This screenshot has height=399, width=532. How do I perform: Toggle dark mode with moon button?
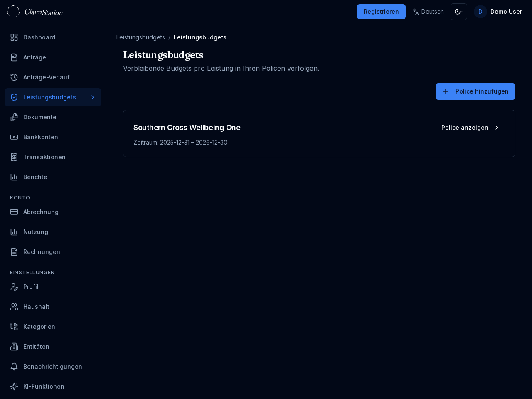[458, 12]
